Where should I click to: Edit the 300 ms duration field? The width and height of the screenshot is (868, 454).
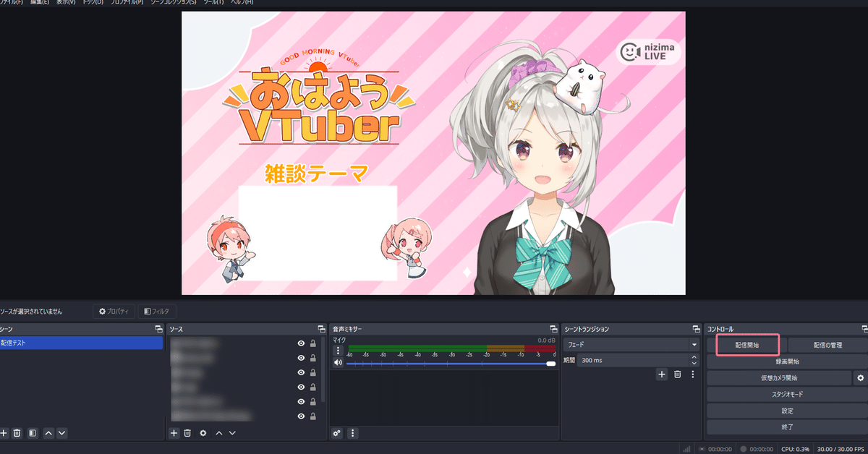coord(634,360)
